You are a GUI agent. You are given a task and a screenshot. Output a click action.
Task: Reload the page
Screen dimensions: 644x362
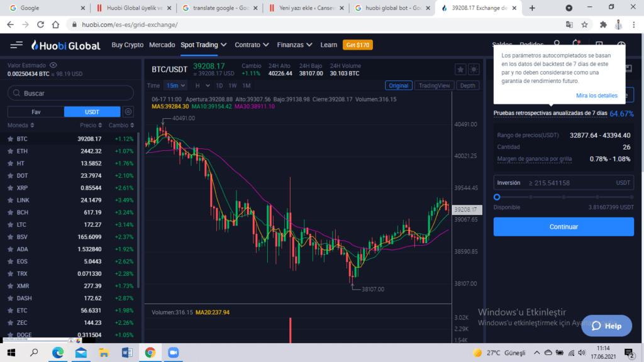point(40,25)
